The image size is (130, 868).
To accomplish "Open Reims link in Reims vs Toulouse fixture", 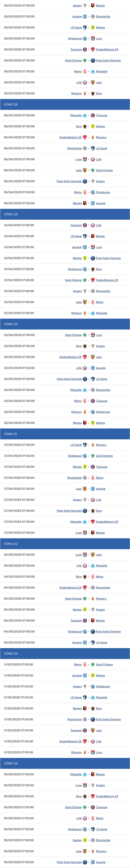I will [78, 401].
